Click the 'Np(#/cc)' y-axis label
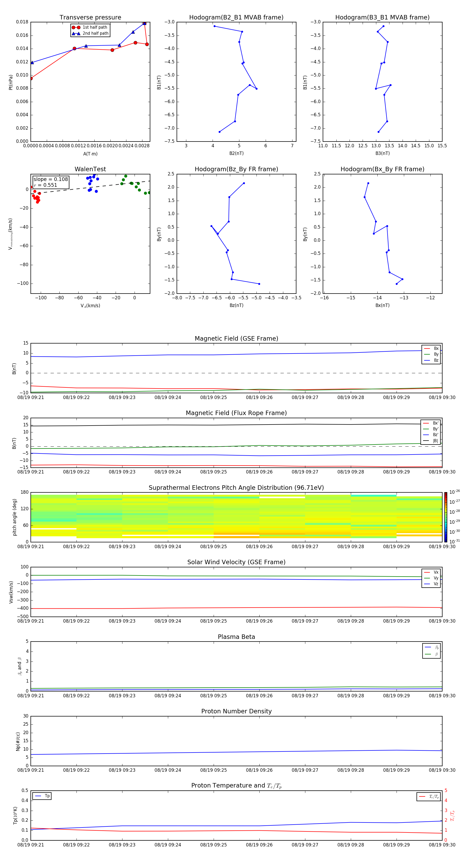 click(x=18, y=741)
